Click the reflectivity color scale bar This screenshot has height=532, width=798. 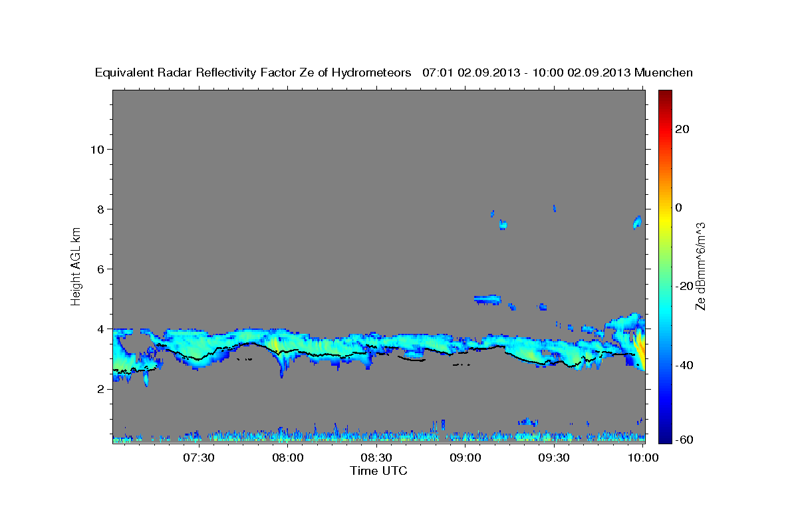[x=664, y=266]
